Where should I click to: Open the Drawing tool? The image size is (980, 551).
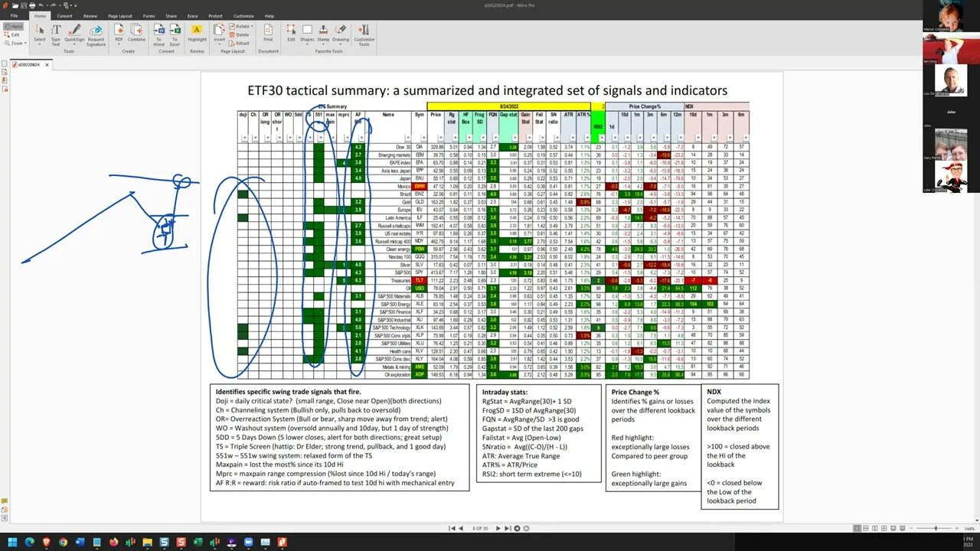pyautogui.click(x=341, y=33)
